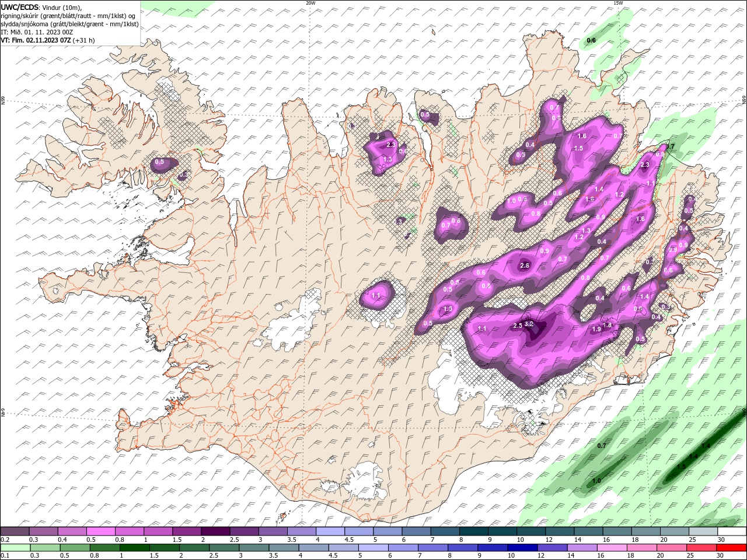Click the pink rain legend swatch labeled 18
This screenshot has width=747, height=560.
pyautogui.click(x=642, y=548)
